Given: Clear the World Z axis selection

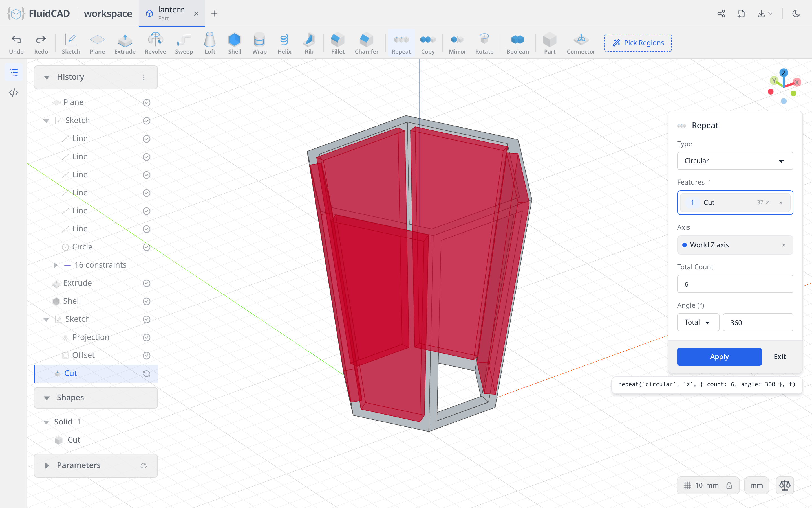Looking at the screenshot, I should click(x=784, y=245).
